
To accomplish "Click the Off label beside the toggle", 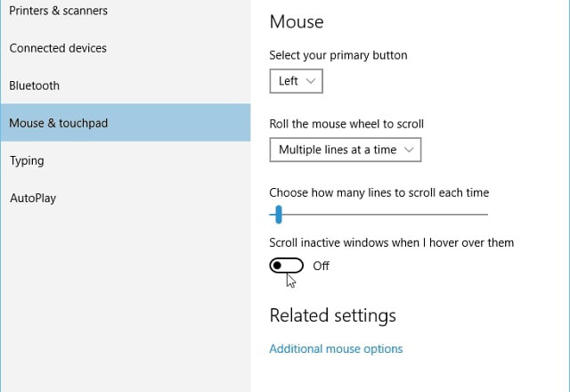I will 321,265.
